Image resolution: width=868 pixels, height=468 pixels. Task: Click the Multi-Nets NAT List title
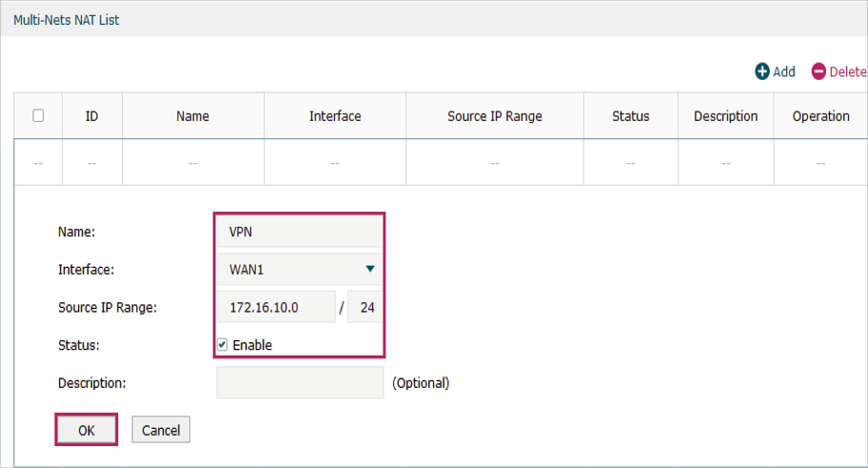click(67, 19)
